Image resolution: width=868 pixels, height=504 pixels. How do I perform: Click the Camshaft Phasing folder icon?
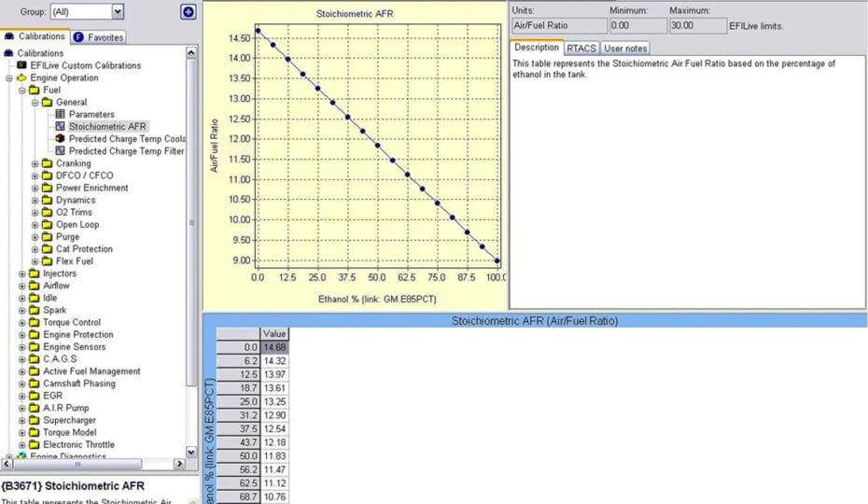pos(35,383)
